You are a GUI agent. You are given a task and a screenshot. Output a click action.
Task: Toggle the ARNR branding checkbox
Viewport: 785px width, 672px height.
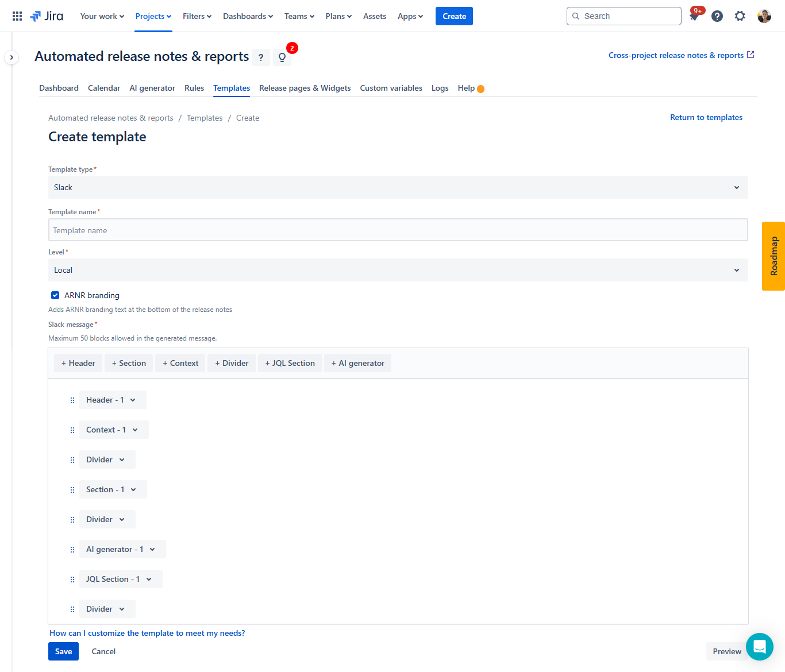click(x=55, y=295)
